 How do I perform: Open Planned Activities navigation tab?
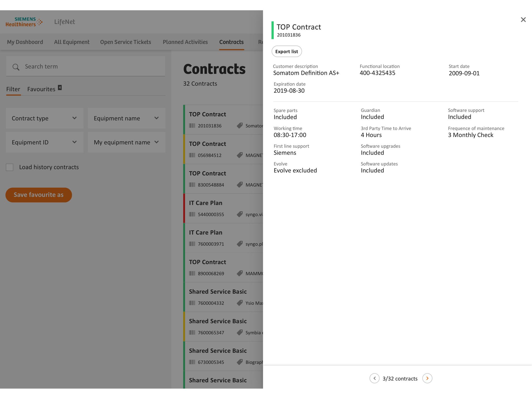(x=185, y=42)
